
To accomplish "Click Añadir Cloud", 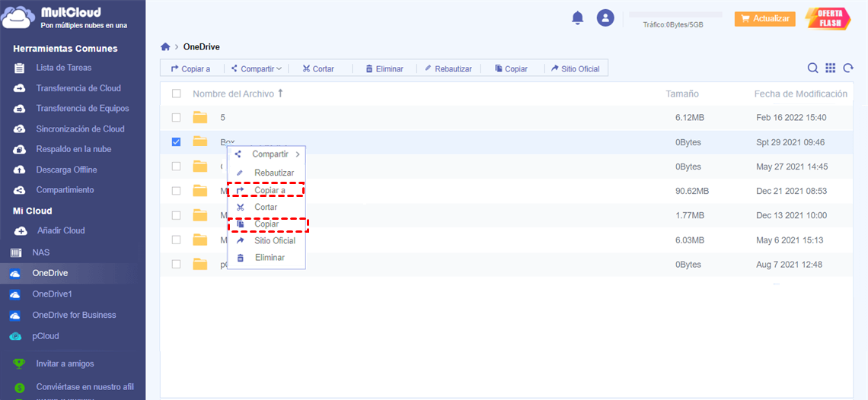I will (61, 230).
